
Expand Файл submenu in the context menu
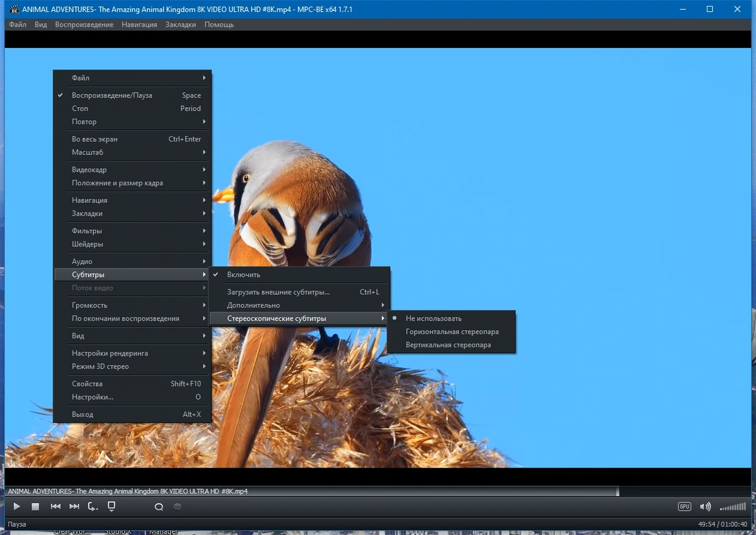[132, 78]
